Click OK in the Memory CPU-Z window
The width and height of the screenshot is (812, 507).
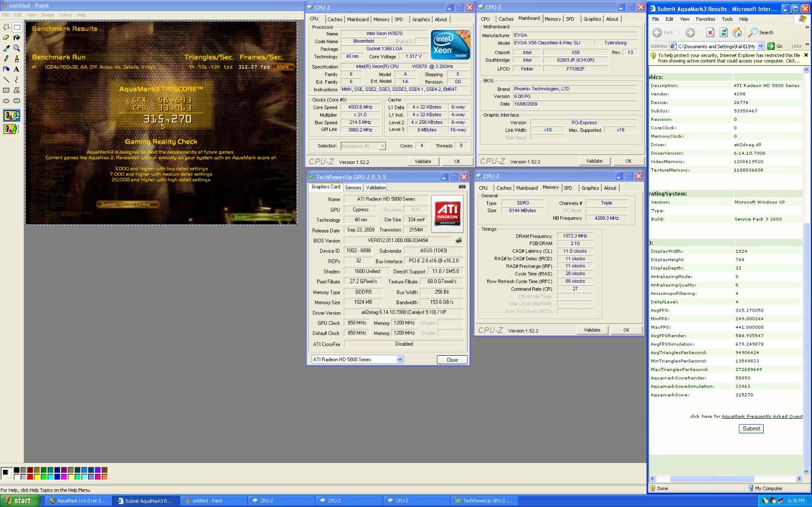click(x=626, y=330)
